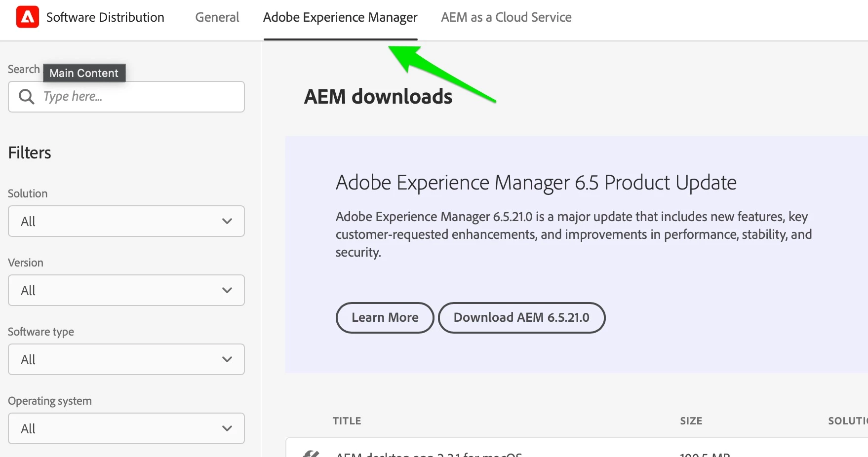
Task: Click the Main Content skip tooltip
Action: coord(84,73)
